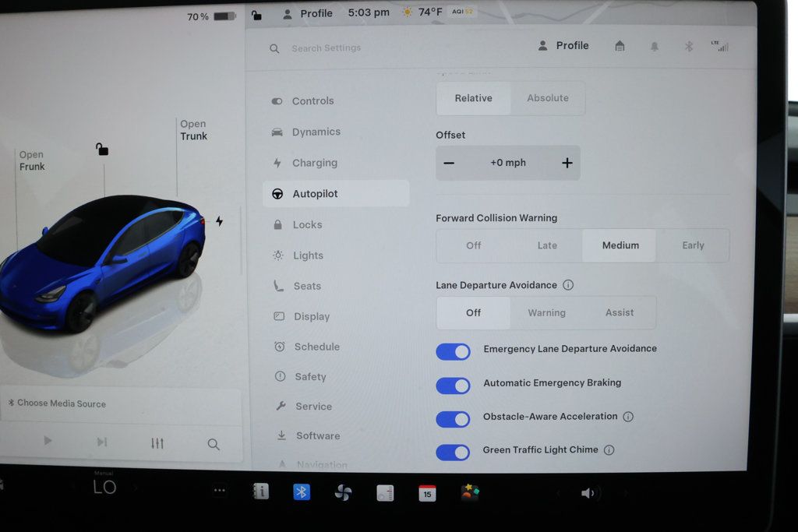Tap the unlocked padlock in the top status bar

[x=256, y=16]
